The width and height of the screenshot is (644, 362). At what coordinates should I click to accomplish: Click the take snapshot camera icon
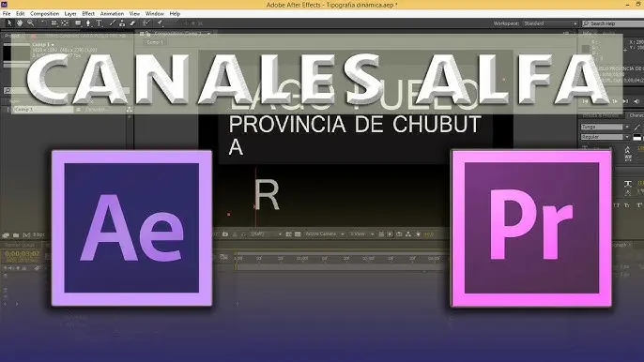pos(225,234)
